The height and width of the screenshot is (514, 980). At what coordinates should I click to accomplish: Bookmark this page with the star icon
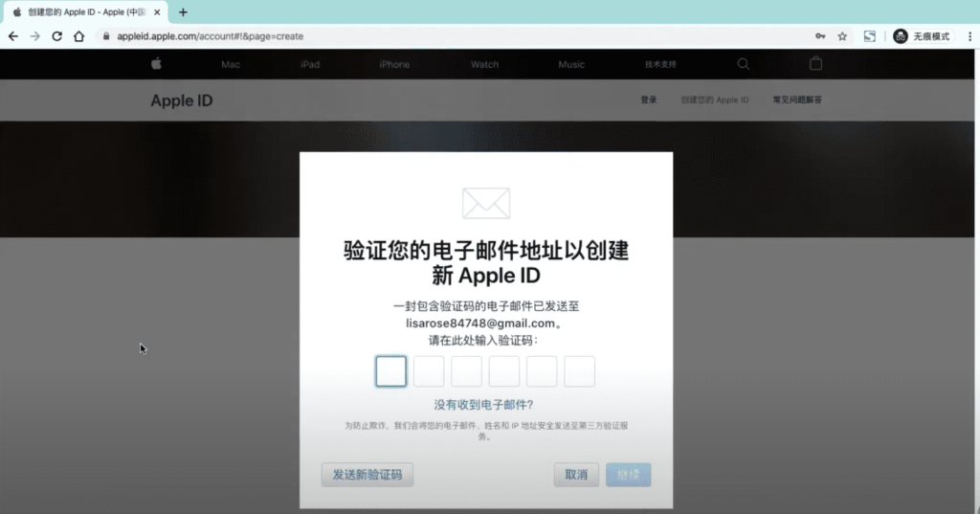tap(842, 36)
